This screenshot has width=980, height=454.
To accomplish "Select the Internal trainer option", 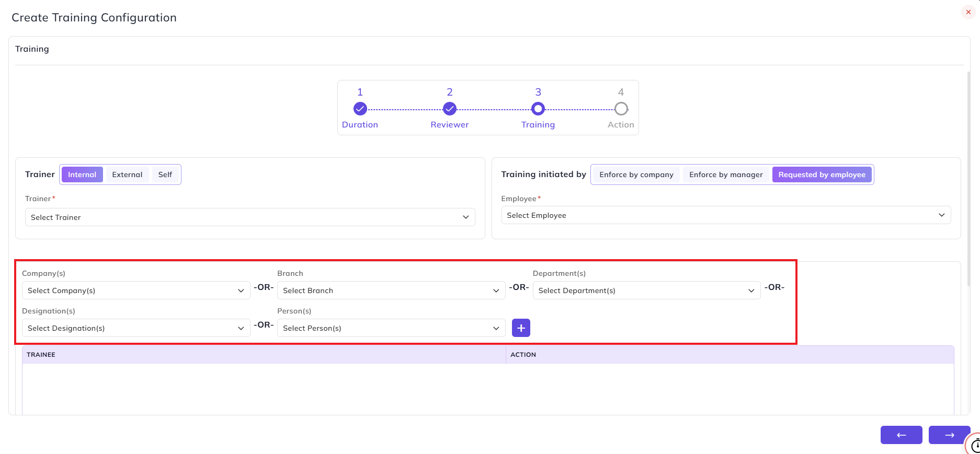I will [82, 174].
